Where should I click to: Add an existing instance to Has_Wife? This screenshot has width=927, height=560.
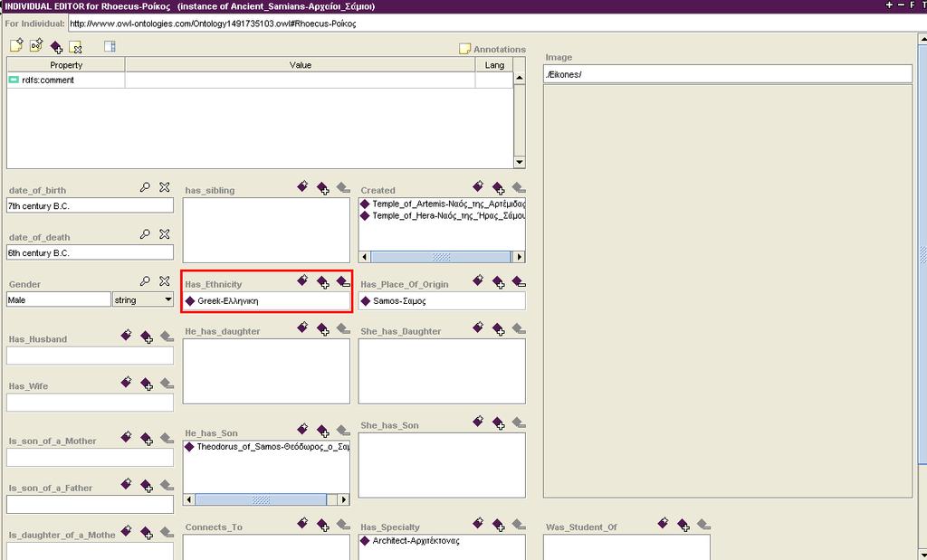point(147,384)
